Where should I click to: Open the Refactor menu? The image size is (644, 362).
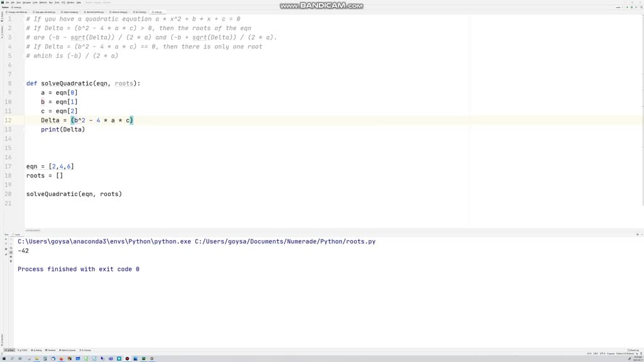click(43, 3)
